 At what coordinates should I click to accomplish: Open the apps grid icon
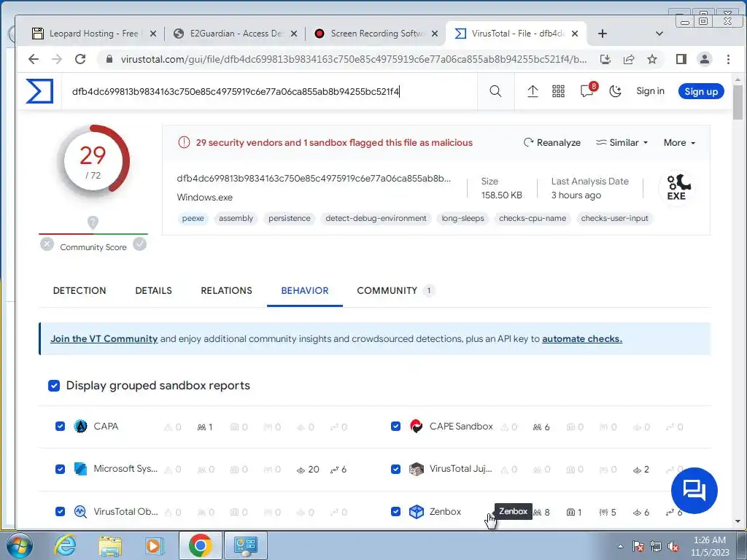(558, 91)
